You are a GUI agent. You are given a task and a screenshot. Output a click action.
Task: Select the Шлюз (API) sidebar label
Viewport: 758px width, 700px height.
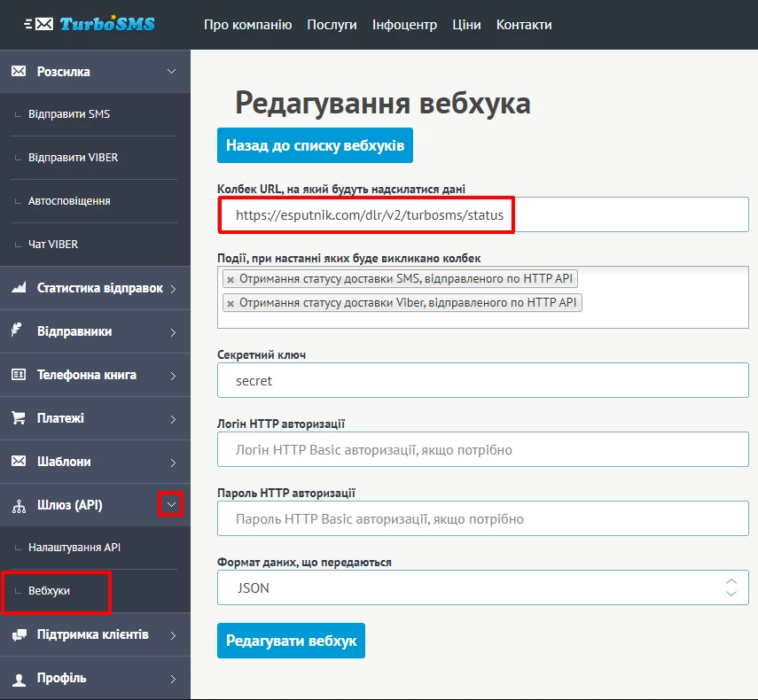70,505
